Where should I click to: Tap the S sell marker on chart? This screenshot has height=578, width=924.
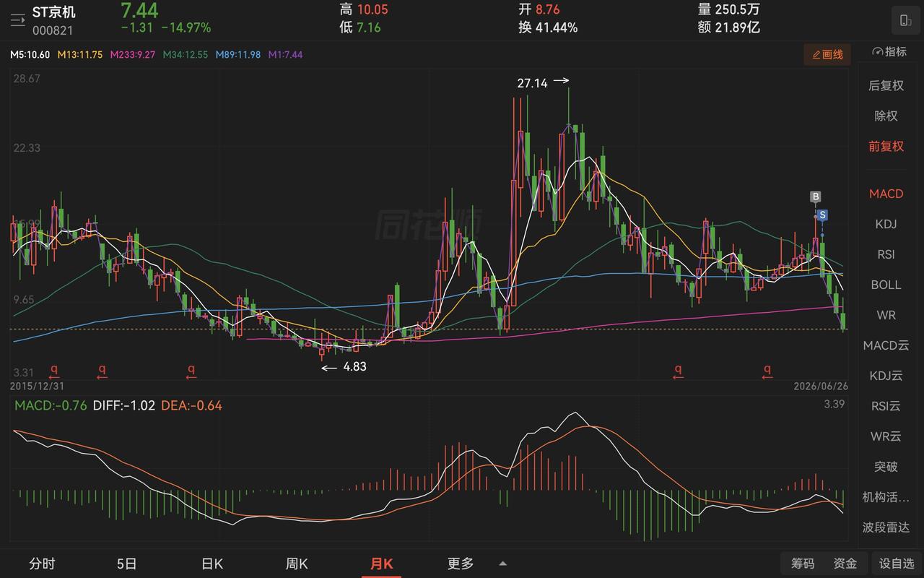pyautogui.click(x=822, y=215)
